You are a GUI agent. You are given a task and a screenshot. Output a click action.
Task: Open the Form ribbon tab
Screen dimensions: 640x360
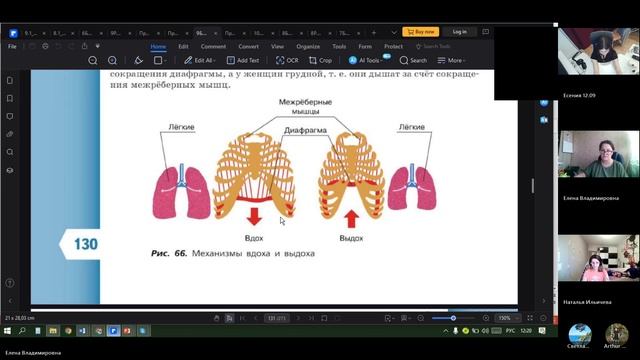[365, 47]
